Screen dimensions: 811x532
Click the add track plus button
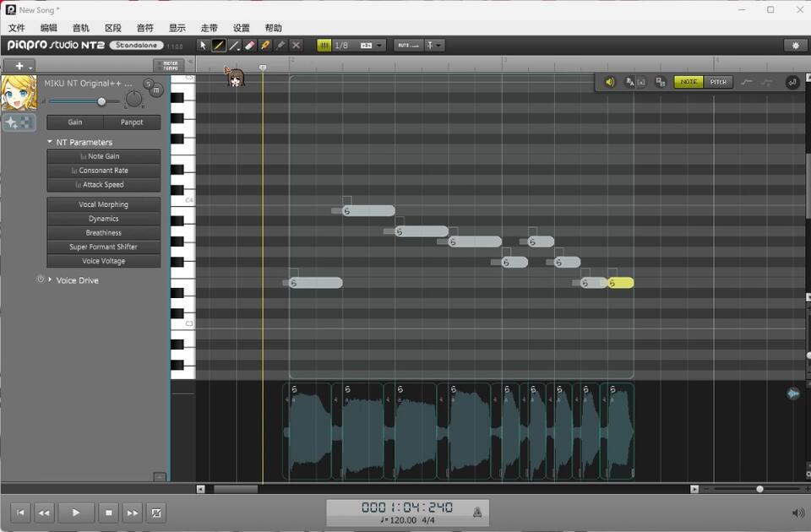pyautogui.click(x=19, y=66)
